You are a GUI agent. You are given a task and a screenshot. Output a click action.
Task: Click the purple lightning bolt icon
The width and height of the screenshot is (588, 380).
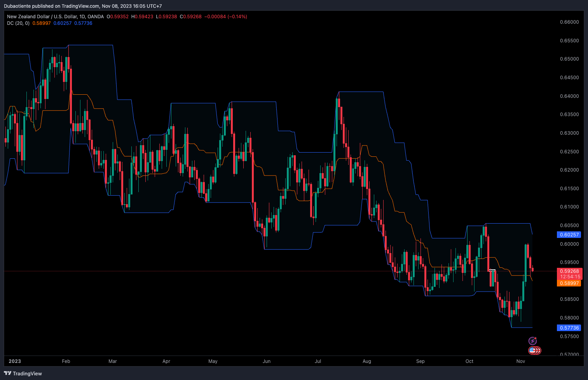(532, 341)
